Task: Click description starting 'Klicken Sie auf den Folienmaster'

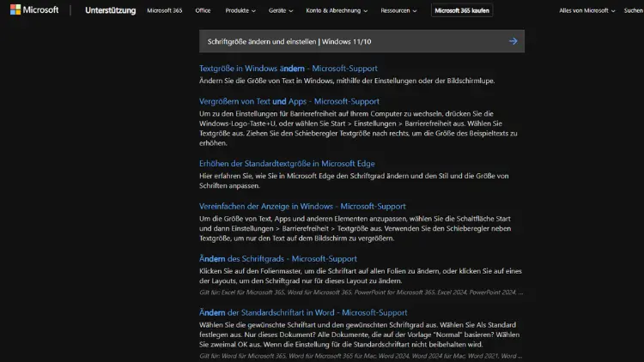Action: 361,276
